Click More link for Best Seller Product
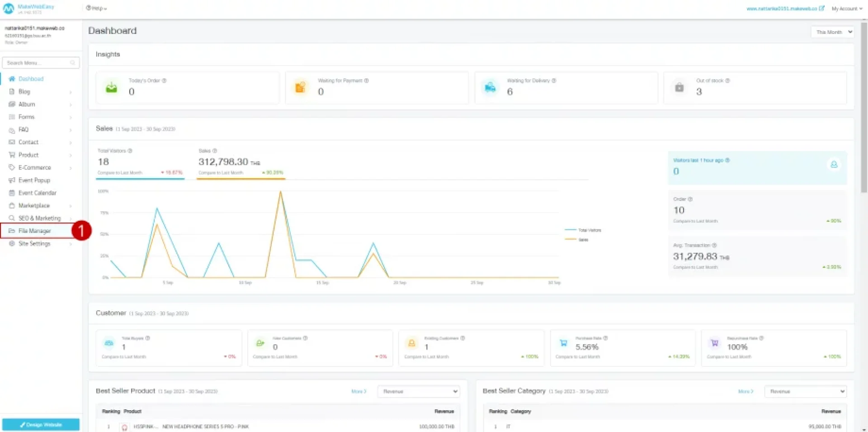 point(359,391)
